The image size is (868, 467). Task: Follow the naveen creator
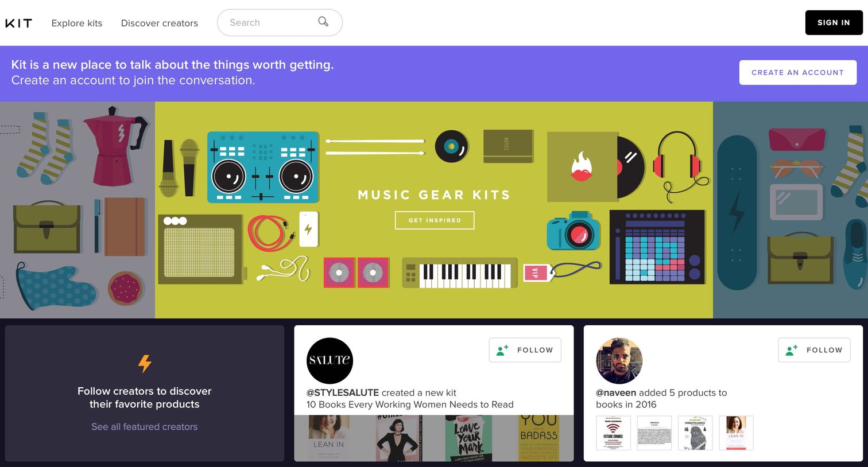[814, 350]
